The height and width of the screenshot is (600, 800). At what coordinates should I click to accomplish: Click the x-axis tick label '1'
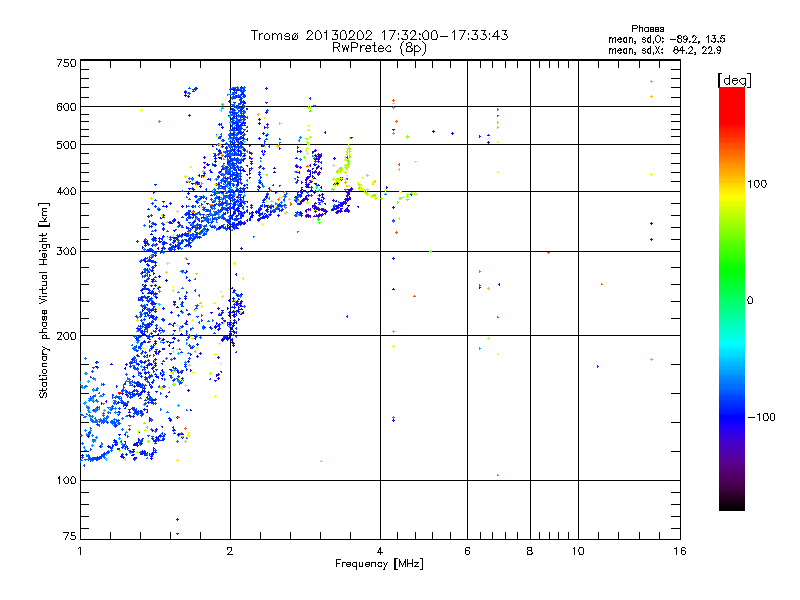click(x=80, y=551)
